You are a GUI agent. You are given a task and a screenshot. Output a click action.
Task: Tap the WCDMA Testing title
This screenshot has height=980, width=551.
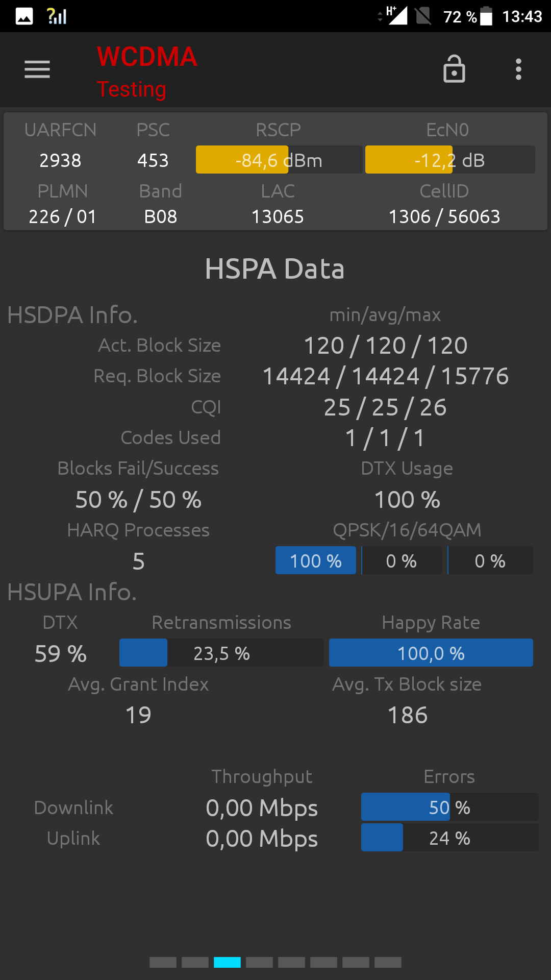(x=147, y=71)
